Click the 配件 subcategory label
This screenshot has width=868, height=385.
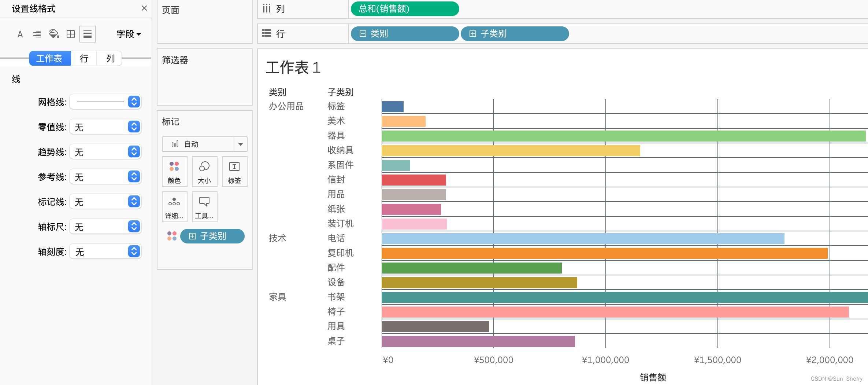tap(336, 268)
